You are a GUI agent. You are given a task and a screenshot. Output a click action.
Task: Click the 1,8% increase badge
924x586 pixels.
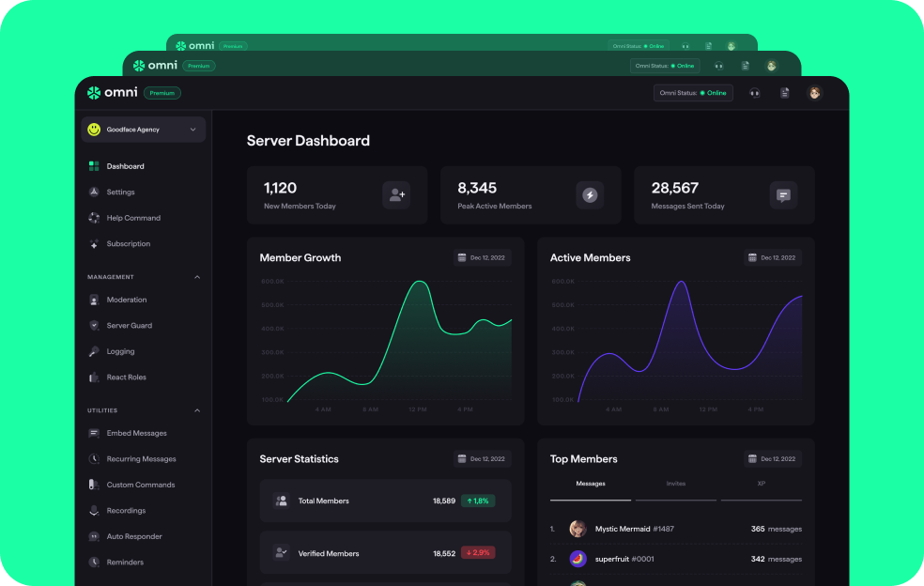coord(478,501)
